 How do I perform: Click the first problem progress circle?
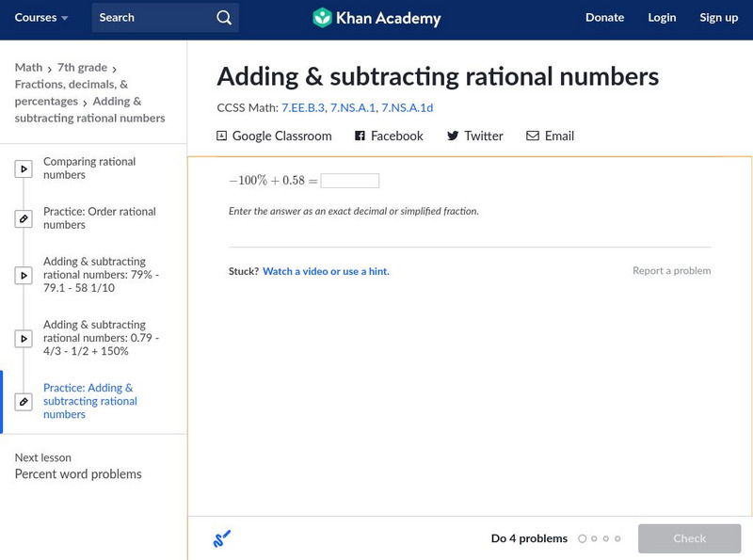583,539
